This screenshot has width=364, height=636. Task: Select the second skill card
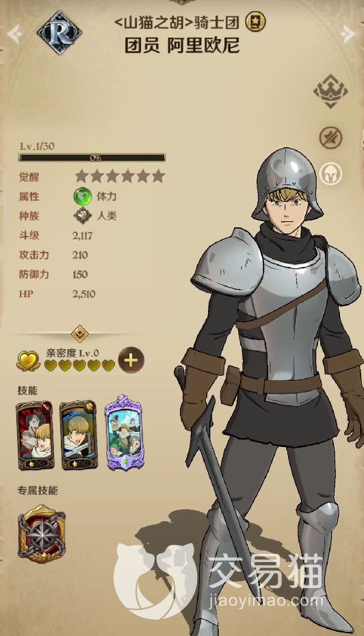coord(79,435)
